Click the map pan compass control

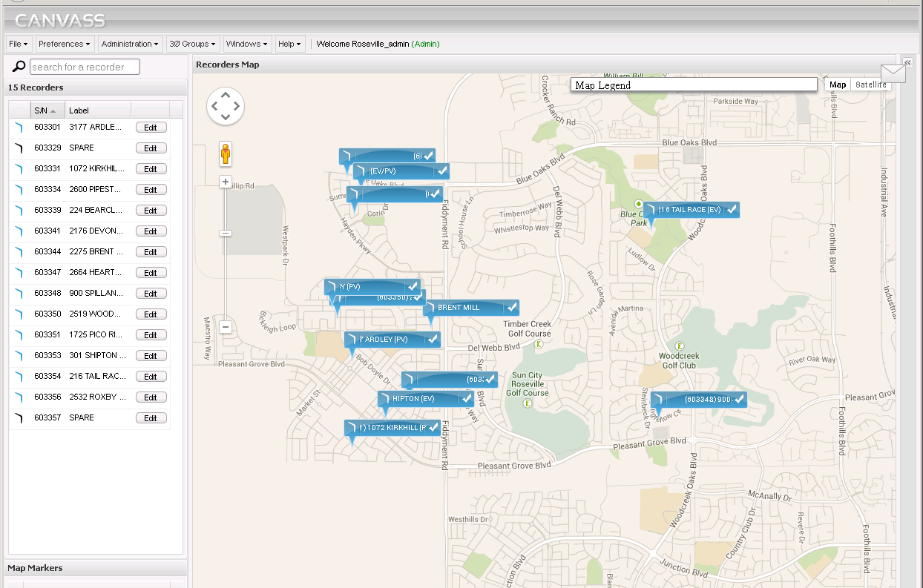225,106
